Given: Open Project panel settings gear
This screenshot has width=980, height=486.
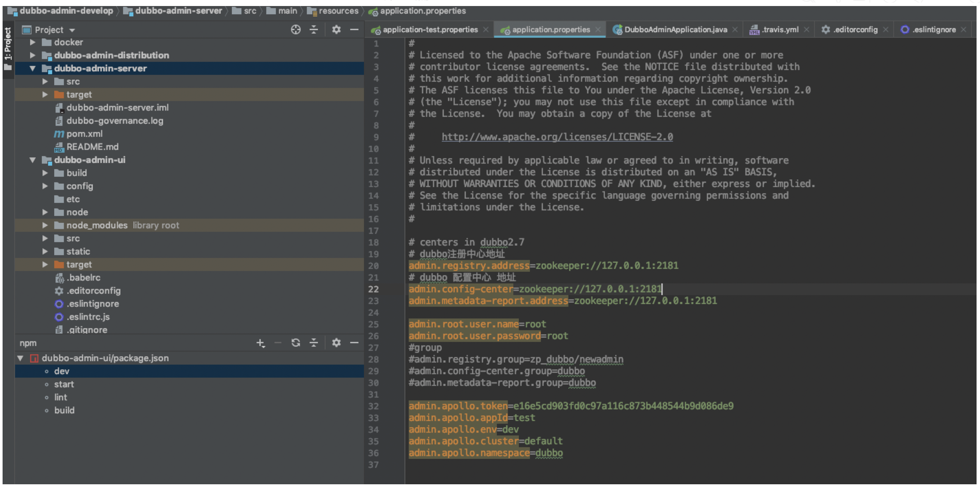Looking at the screenshot, I should [336, 30].
